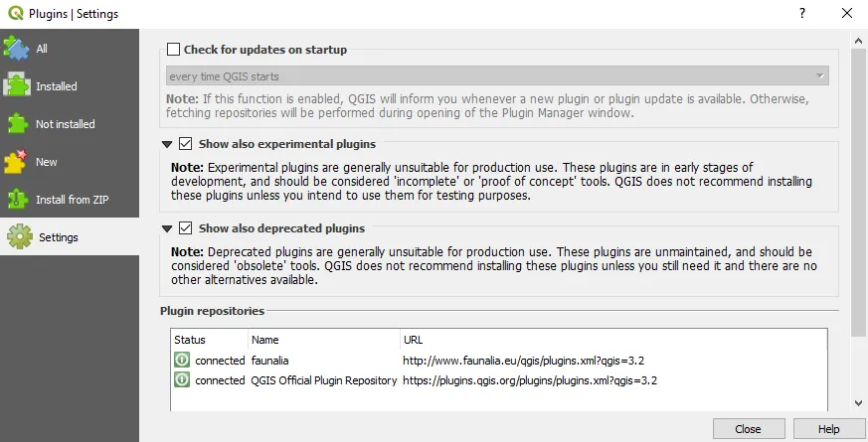Uncheck Show also experimental plugins
This screenshot has height=442, width=868.
[186, 144]
